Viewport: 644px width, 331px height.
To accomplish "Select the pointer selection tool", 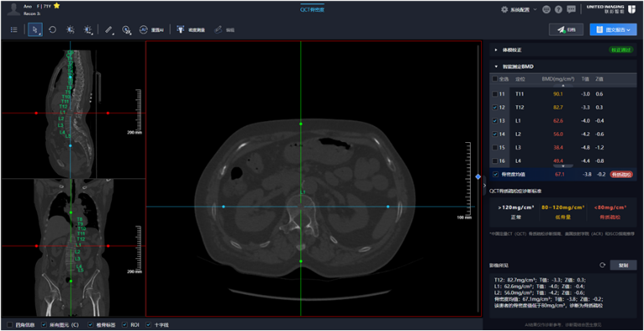I will click(x=35, y=29).
